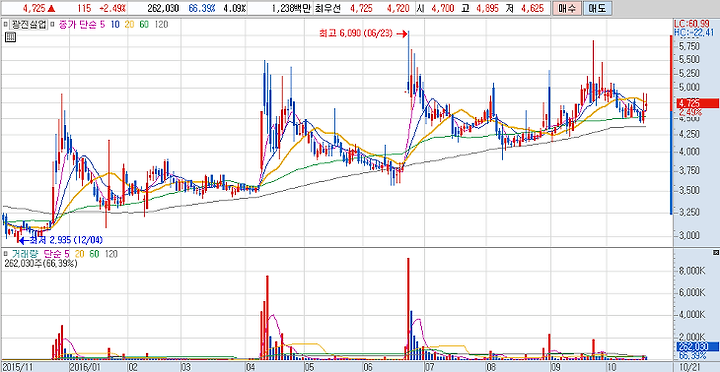The height and width of the screenshot is (372, 720).
Task: Click the 1,238백만 trading value in header
Action: point(291,8)
